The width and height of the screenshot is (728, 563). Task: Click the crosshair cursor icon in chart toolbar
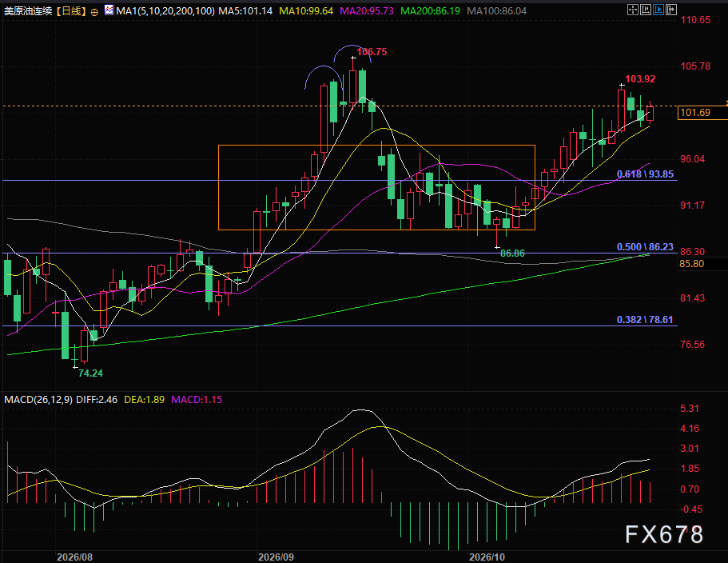632,10
